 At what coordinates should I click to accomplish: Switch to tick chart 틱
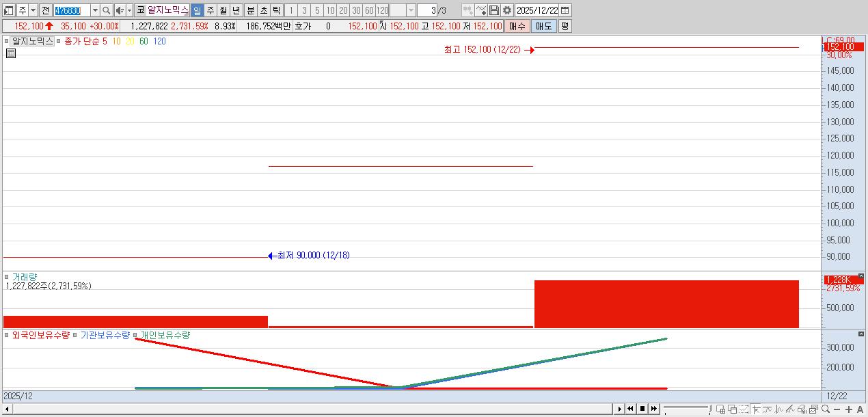[276, 10]
